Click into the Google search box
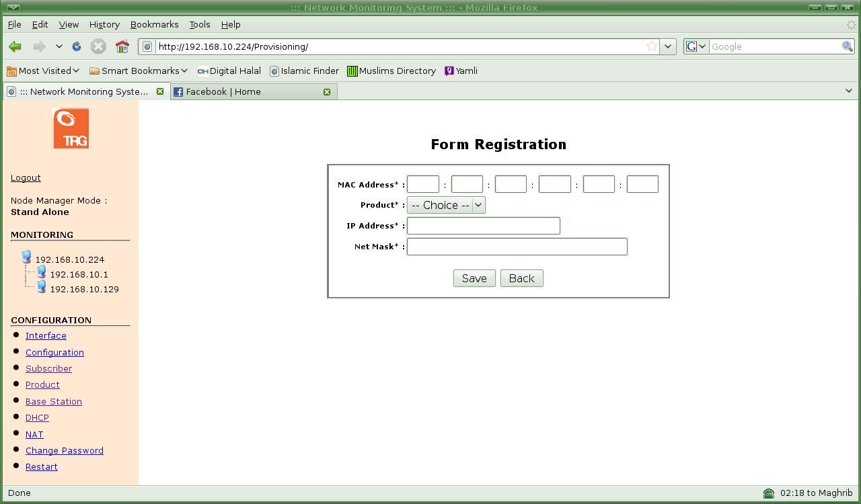Viewport: 861px width, 504px height. pos(775,46)
